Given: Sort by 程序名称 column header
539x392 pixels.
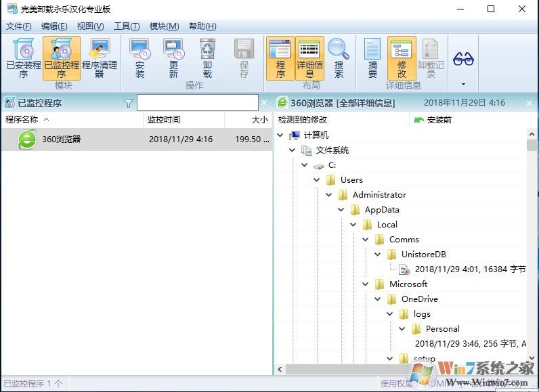Looking at the screenshot, I should 72,120.
